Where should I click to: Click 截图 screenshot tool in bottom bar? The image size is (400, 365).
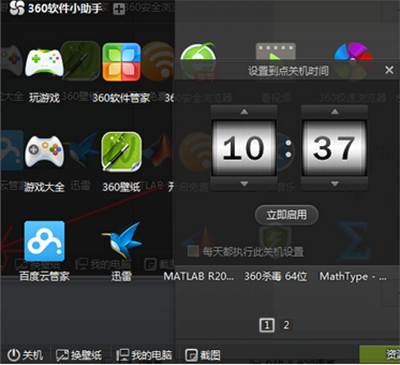[203, 355]
